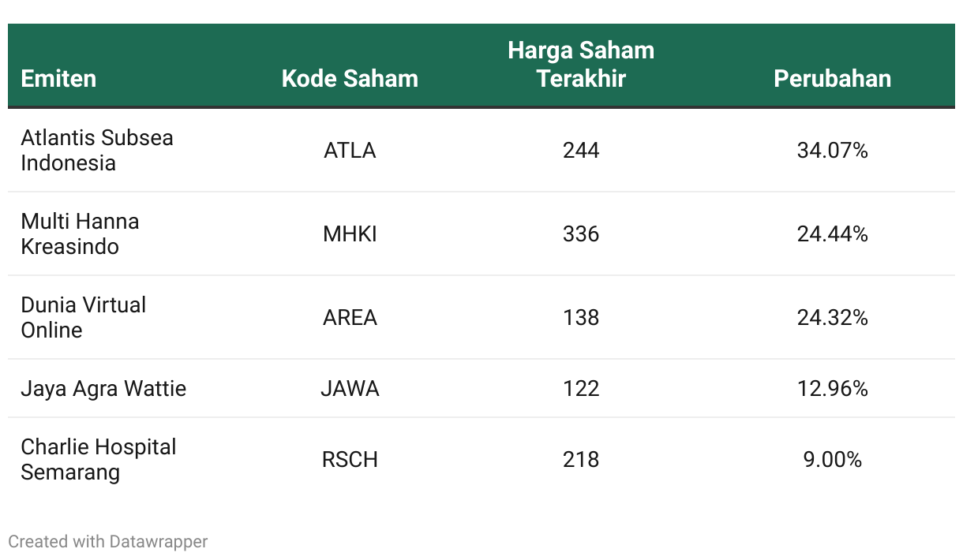Screen dimensions: 963x560
Task: Click the JAWA stock code
Action: pyautogui.click(x=350, y=388)
